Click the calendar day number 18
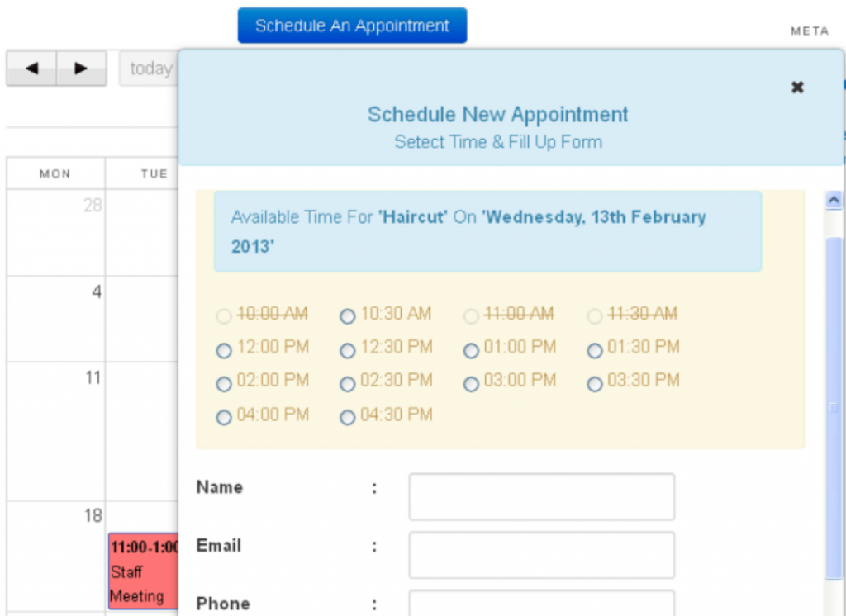This screenshot has height=616, width=846. click(x=93, y=516)
